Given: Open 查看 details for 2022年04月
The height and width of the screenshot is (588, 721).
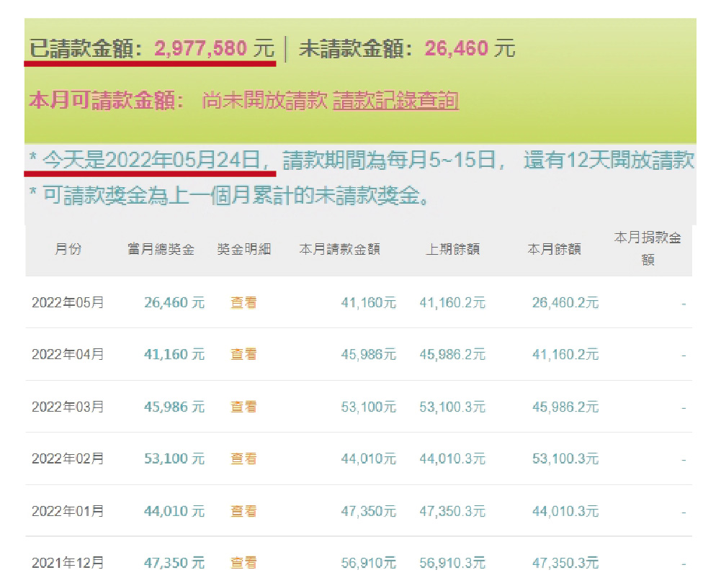Looking at the screenshot, I should point(243,355).
